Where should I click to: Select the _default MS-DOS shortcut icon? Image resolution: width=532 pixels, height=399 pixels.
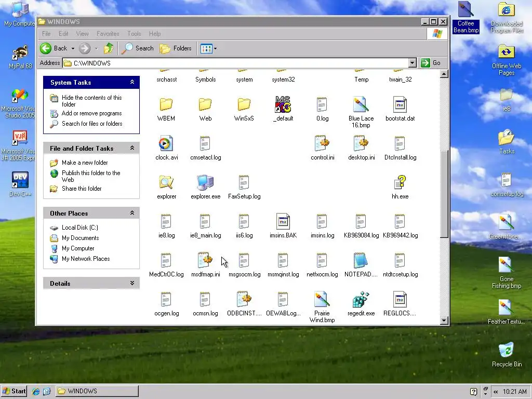tap(283, 104)
